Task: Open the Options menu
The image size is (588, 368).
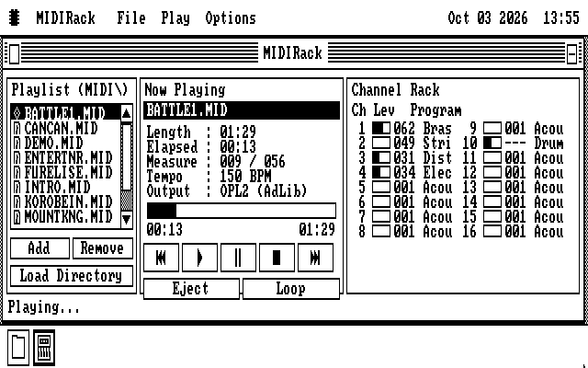Action: (x=231, y=17)
